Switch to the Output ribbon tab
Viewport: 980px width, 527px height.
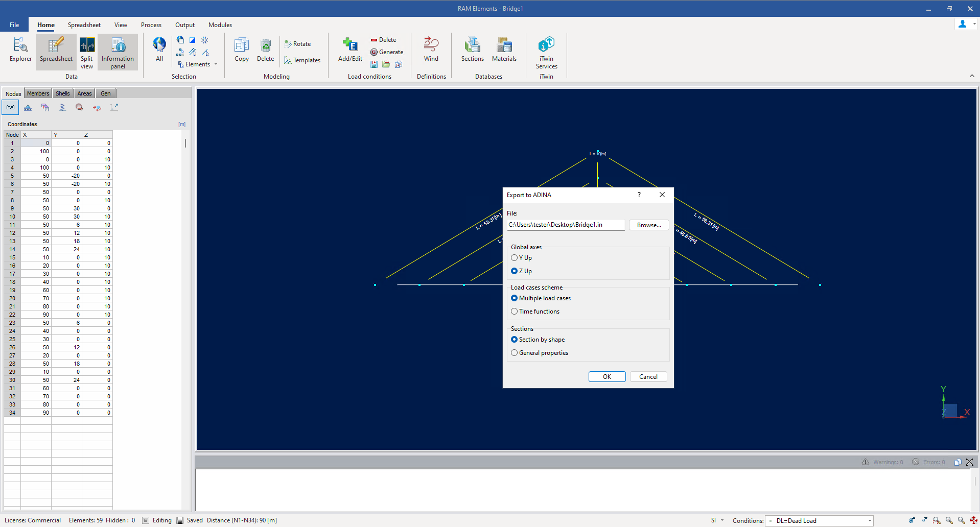click(184, 25)
